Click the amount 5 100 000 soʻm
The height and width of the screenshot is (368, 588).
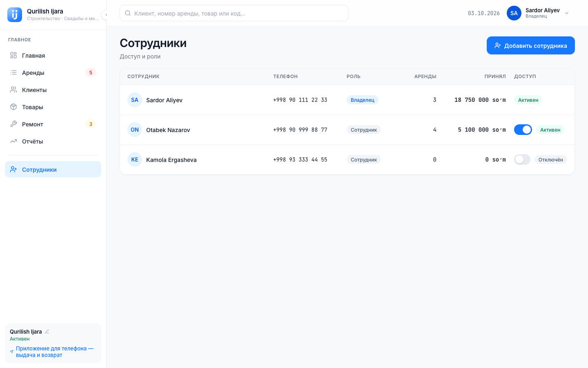[x=482, y=130]
